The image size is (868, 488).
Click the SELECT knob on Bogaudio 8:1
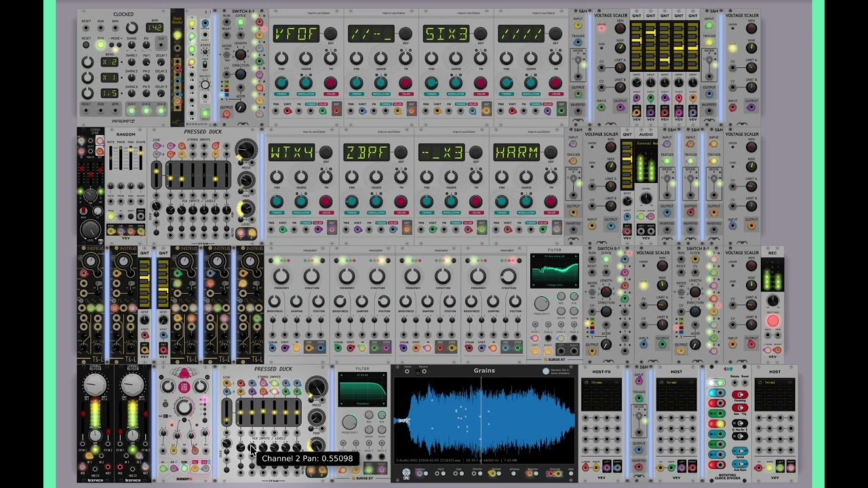point(205,85)
